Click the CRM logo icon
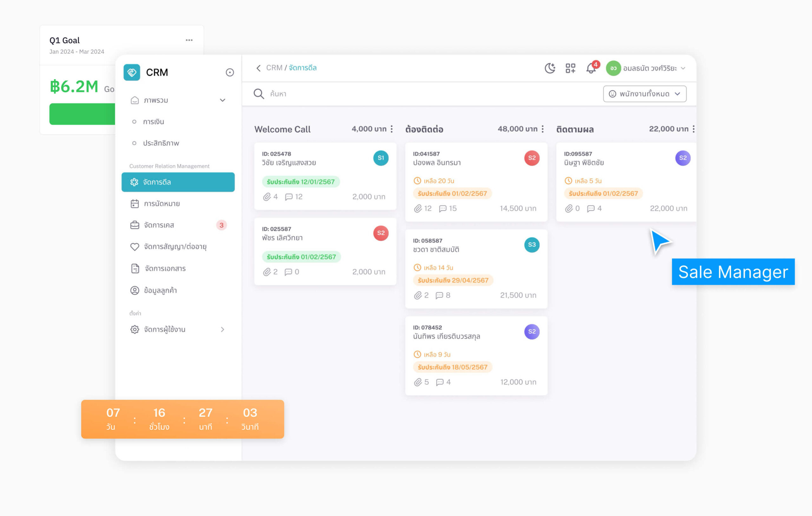Viewport: 812px width, 516px height. (132, 72)
